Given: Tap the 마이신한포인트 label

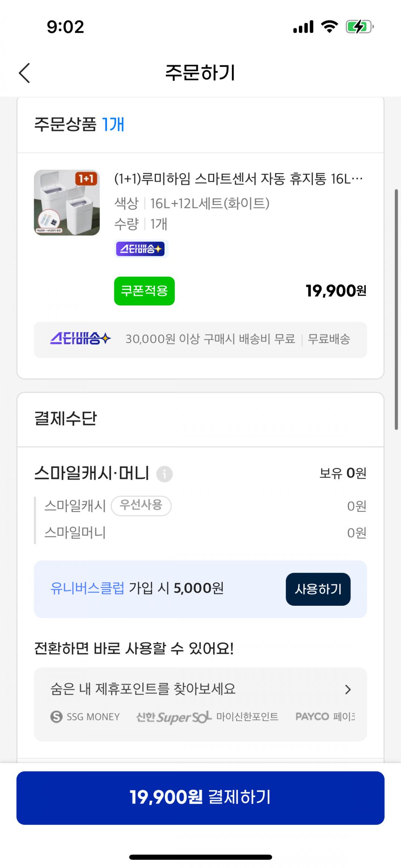Looking at the screenshot, I should tap(247, 716).
